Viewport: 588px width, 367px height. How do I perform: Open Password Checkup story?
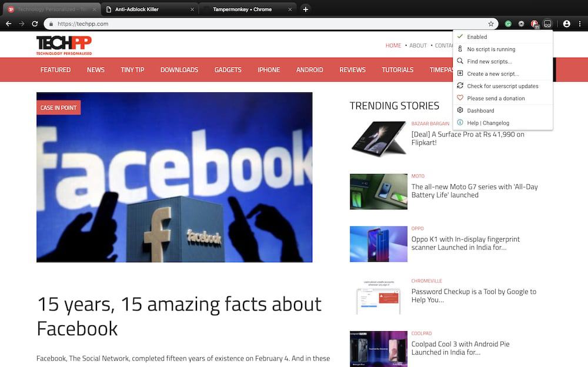tap(473, 296)
